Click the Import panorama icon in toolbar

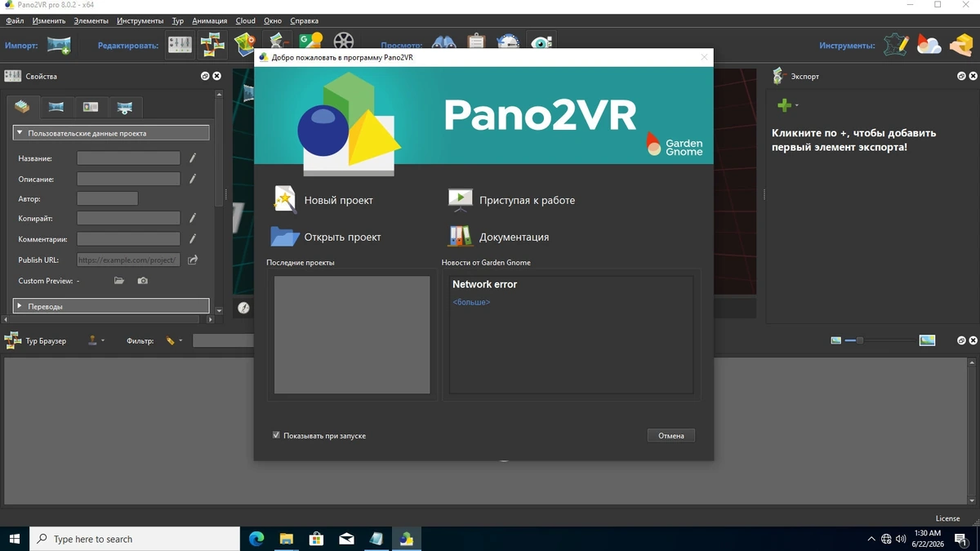click(x=59, y=45)
